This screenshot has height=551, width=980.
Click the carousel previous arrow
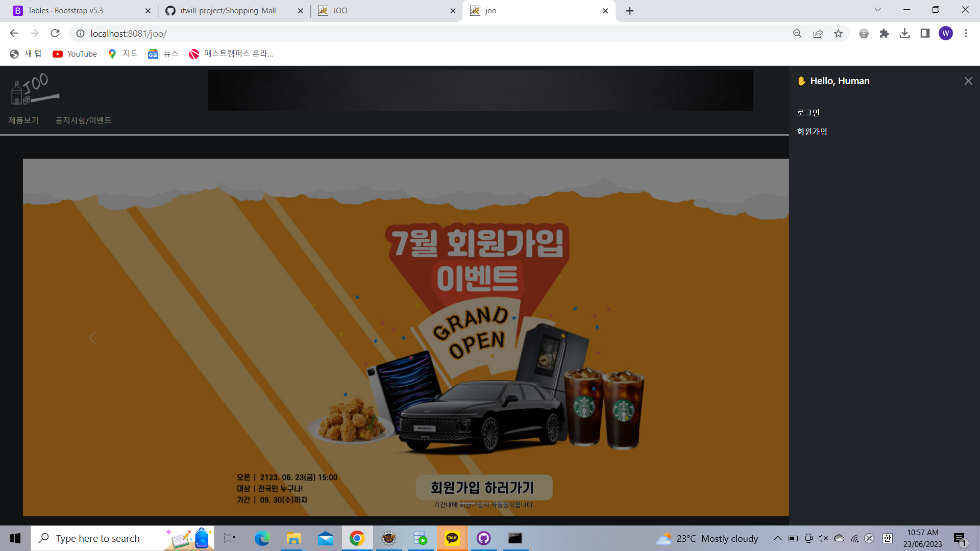[x=92, y=338]
